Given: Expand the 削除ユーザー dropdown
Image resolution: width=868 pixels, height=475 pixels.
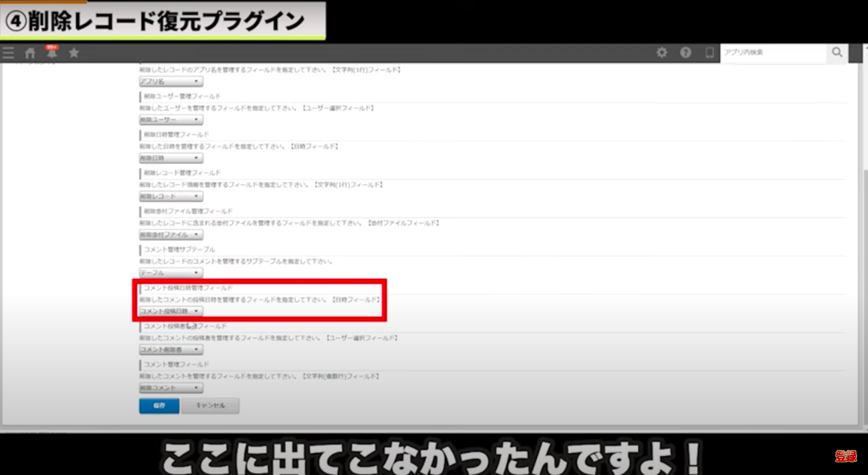Looking at the screenshot, I should (171, 120).
